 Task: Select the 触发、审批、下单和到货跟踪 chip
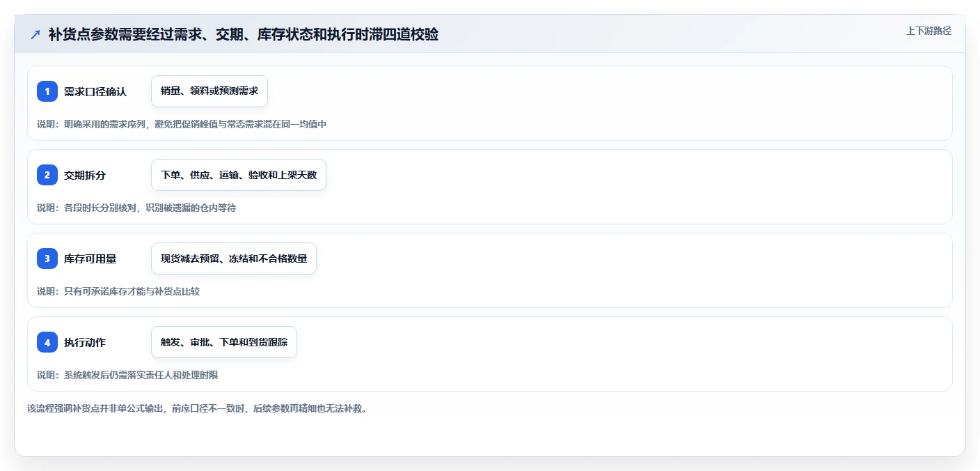[x=224, y=342]
